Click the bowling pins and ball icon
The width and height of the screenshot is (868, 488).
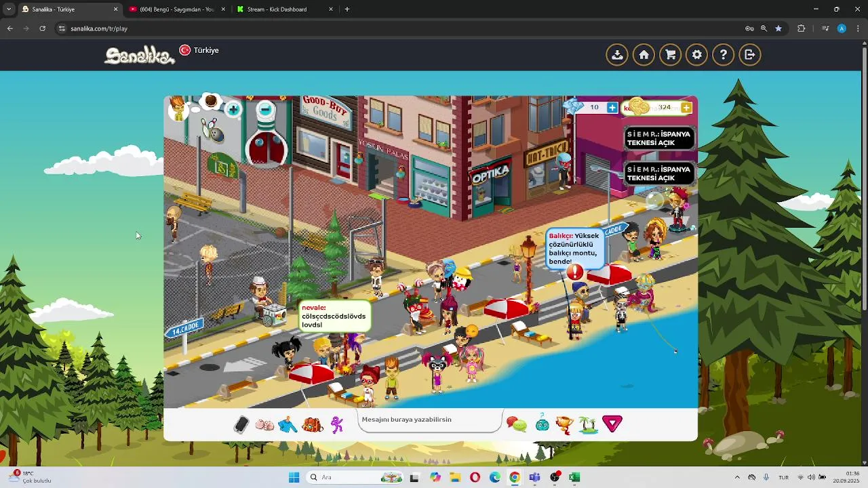pos(214,130)
